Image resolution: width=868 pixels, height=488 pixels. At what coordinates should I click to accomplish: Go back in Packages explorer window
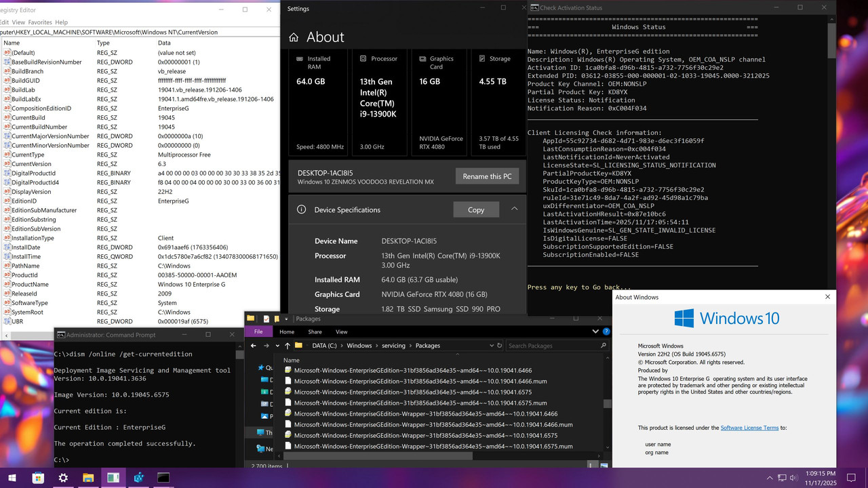tap(254, 346)
